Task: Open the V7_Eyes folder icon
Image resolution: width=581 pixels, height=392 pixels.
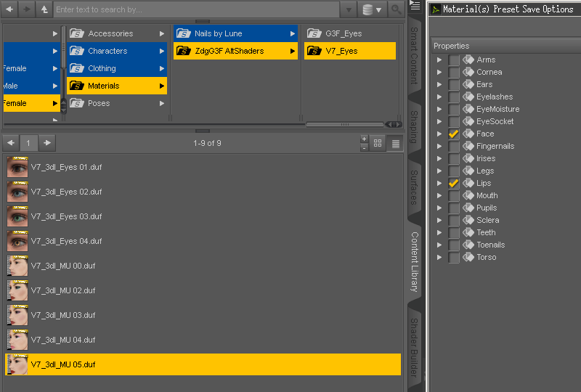Action: tap(314, 51)
